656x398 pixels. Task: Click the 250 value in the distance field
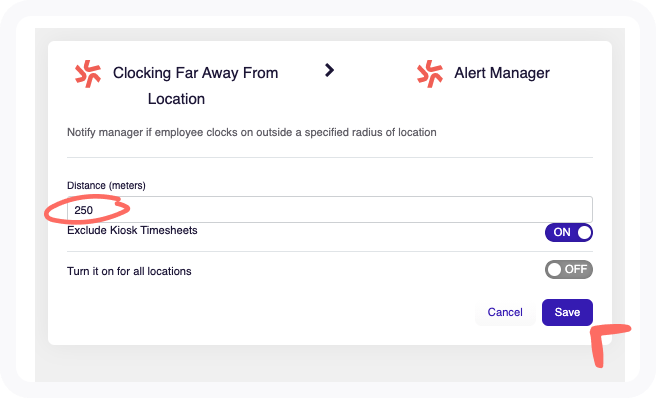pyautogui.click(x=84, y=210)
